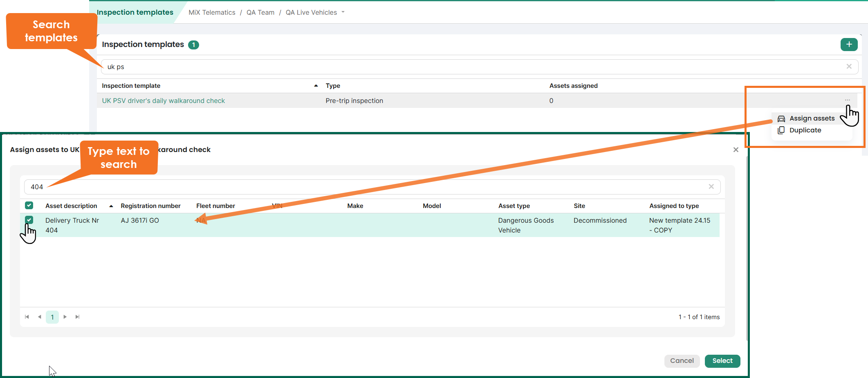Sort by Make column header
Viewport: 868px width, 378px height.
(355, 206)
